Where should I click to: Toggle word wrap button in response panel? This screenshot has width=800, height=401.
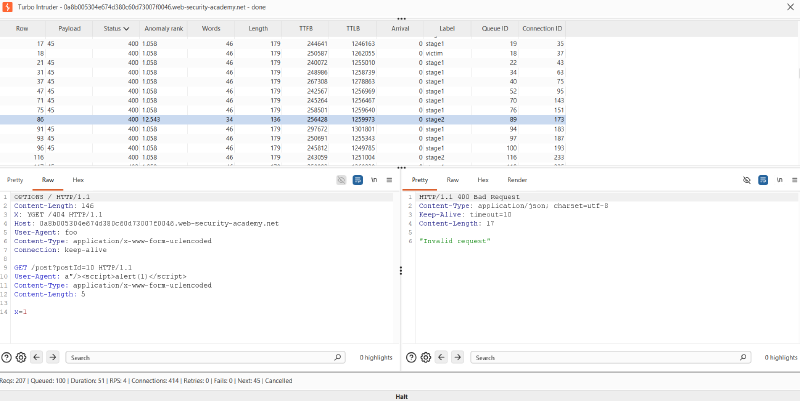[763, 180]
